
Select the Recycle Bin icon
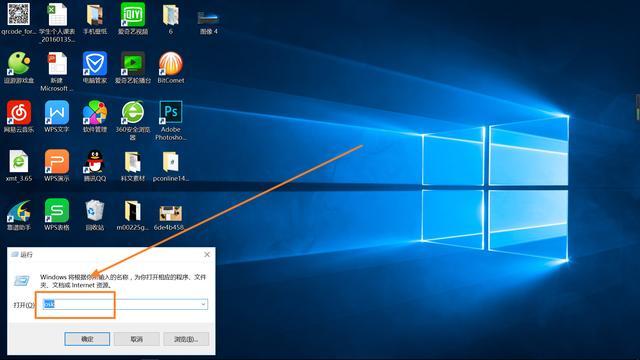tap(95, 211)
